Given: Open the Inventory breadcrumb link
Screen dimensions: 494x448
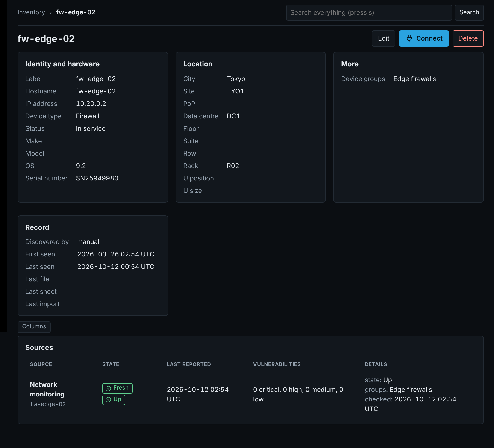Looking at the screenshot, I should [x=31, y=12].
